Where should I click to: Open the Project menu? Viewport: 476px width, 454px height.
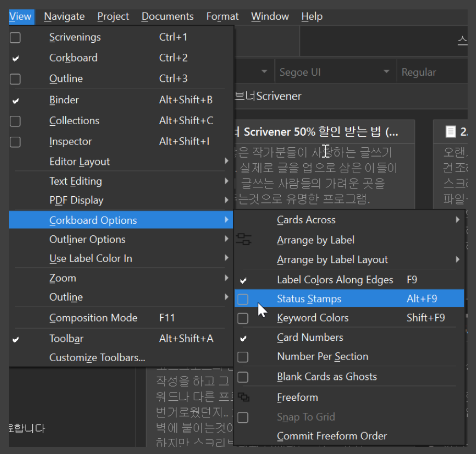[x=113, y=16]
